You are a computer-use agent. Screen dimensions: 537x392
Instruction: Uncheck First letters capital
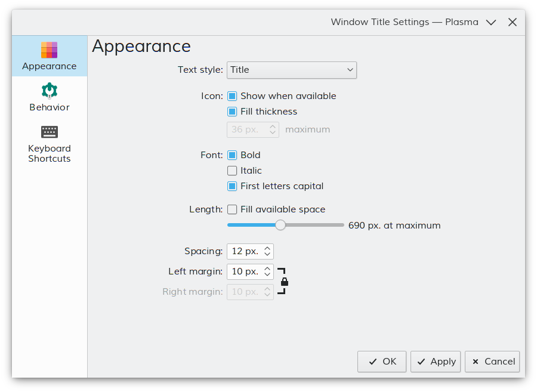[232, 186]
